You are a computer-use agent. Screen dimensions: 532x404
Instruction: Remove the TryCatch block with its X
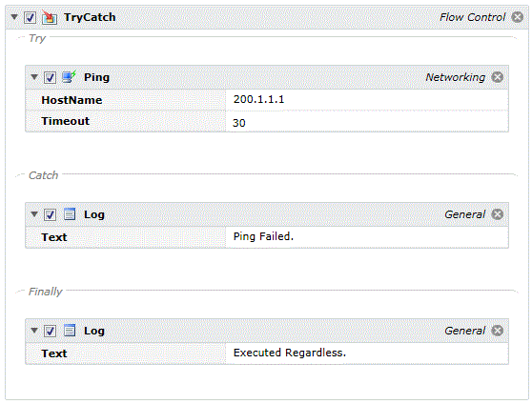tap(517, 17)
